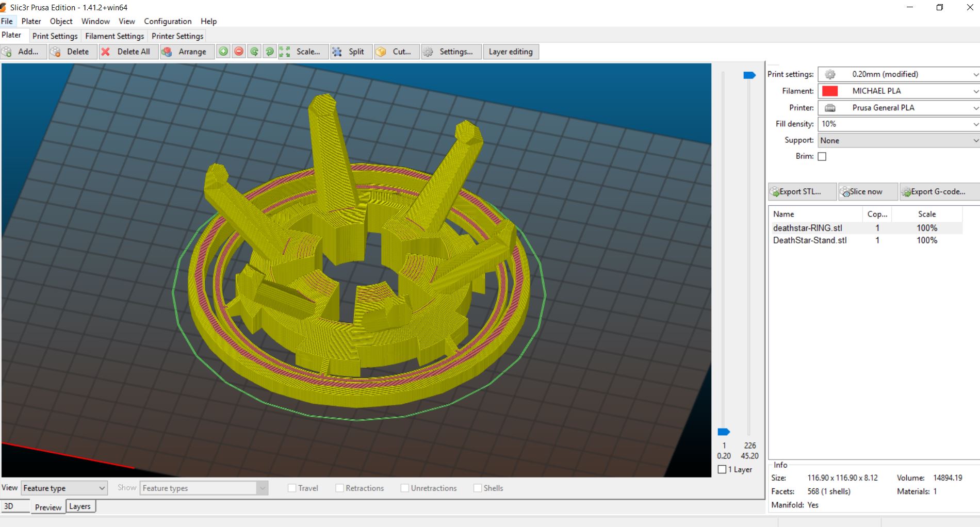Viewport: 980px width, 527px height.
Task: Click the Copies column header
Action: pyautogui.click(x=877, y=214)
